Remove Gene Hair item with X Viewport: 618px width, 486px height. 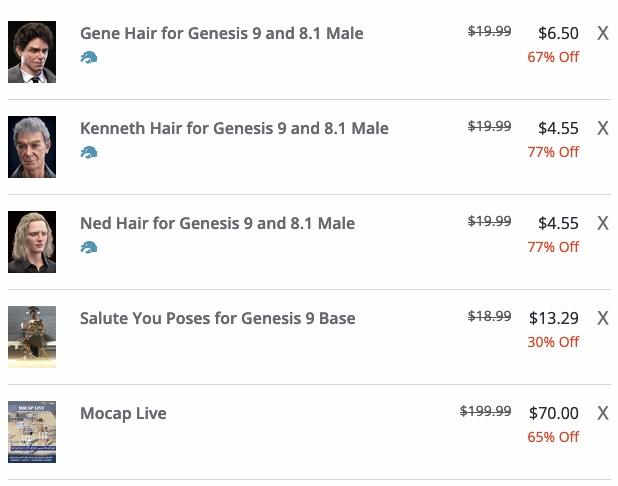(603, 33)
